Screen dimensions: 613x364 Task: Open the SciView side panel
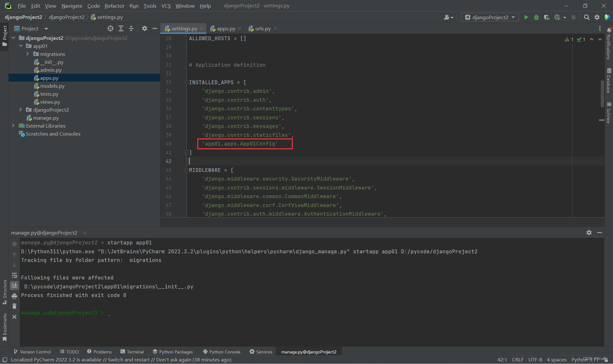pyautogui.click(x=609, y=113)
